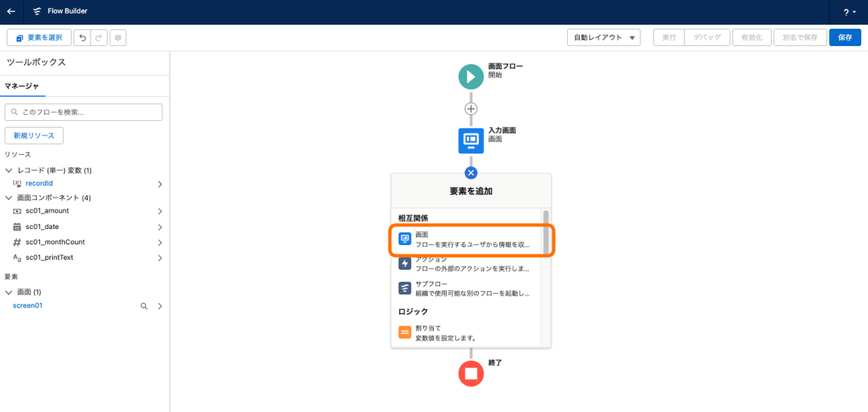Close the 要素を追加 menu with X
The height and width of the screenshot is (412, 868).
tap(470, 173)
